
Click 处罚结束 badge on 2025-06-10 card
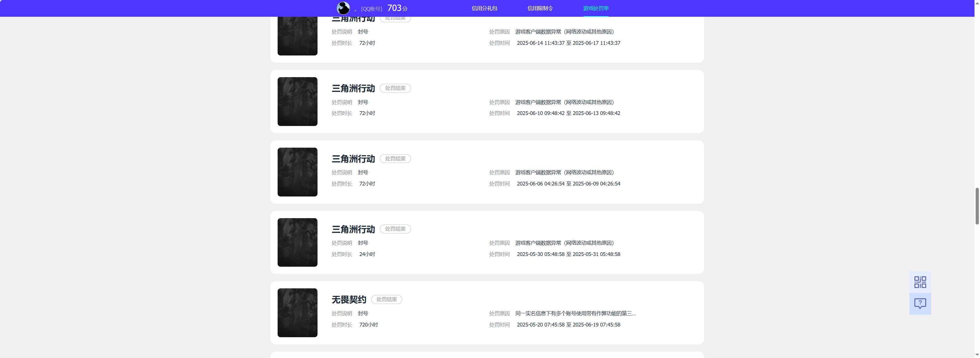click(x=395, y=88)
